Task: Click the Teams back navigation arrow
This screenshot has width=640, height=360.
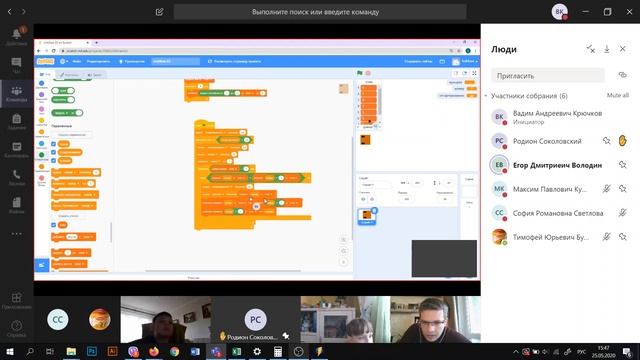Action: pos(9,12)
